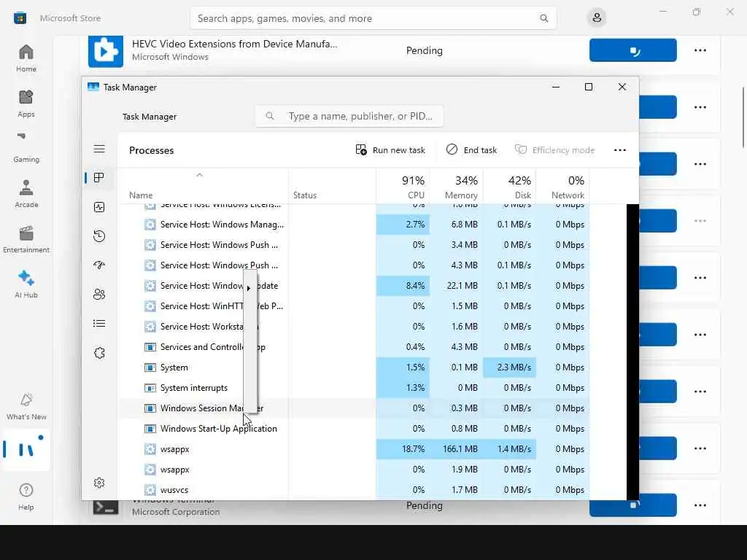
Task: Open more options for Windows Terminal row
Action: click(700, 505)
